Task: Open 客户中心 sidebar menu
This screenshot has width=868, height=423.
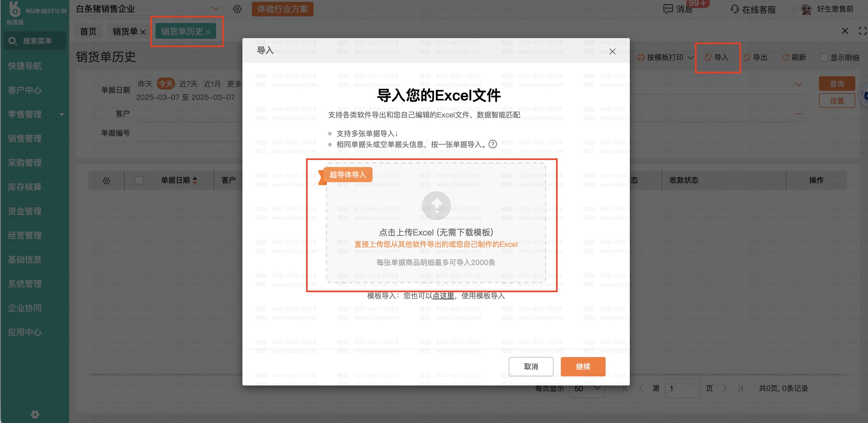Action: coord(25,90)
